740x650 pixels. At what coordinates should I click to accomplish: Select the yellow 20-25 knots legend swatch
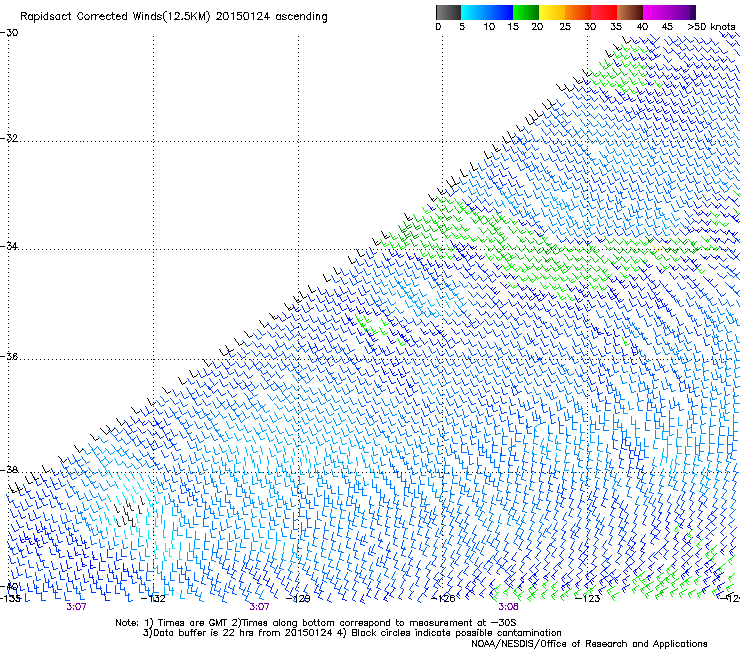pyautogui.click(x=552, y=12)
